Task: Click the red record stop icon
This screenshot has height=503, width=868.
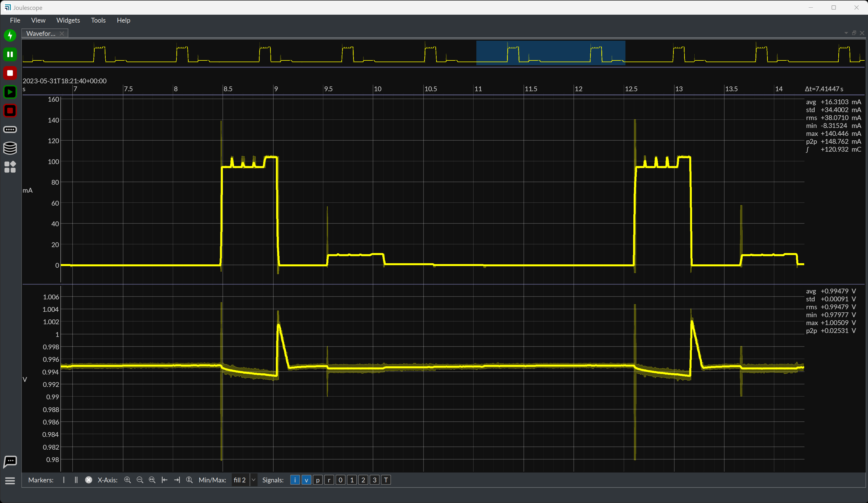Action: [x=10, y=73]
